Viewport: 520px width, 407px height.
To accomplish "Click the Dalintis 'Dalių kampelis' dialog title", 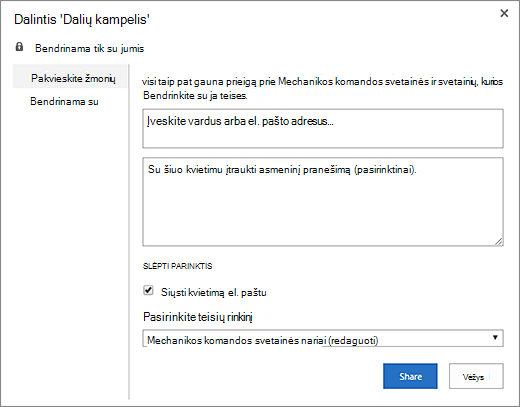I will tap(82, 19).
